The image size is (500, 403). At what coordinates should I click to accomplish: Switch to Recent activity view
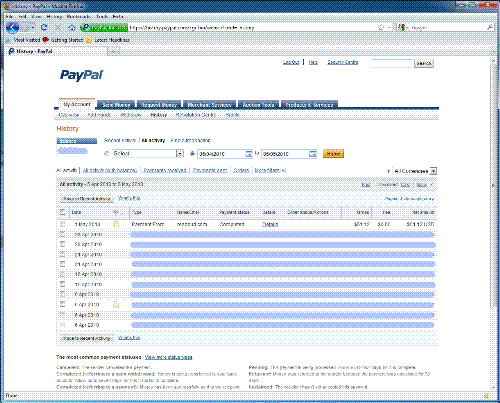120,140
